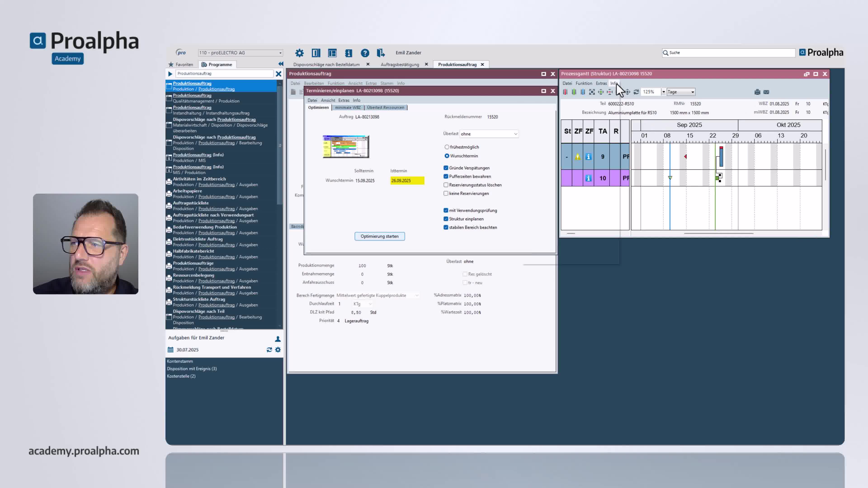868x488 pixels.
Task: Click the logout door icon in the toolbar
Action: click(381, 53)
